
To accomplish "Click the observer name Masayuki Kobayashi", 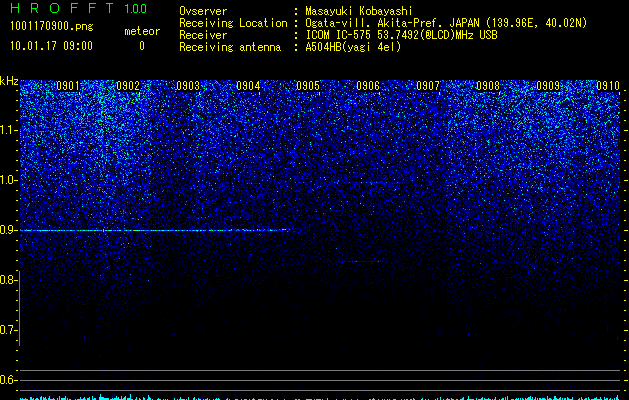I will (359, 11).
